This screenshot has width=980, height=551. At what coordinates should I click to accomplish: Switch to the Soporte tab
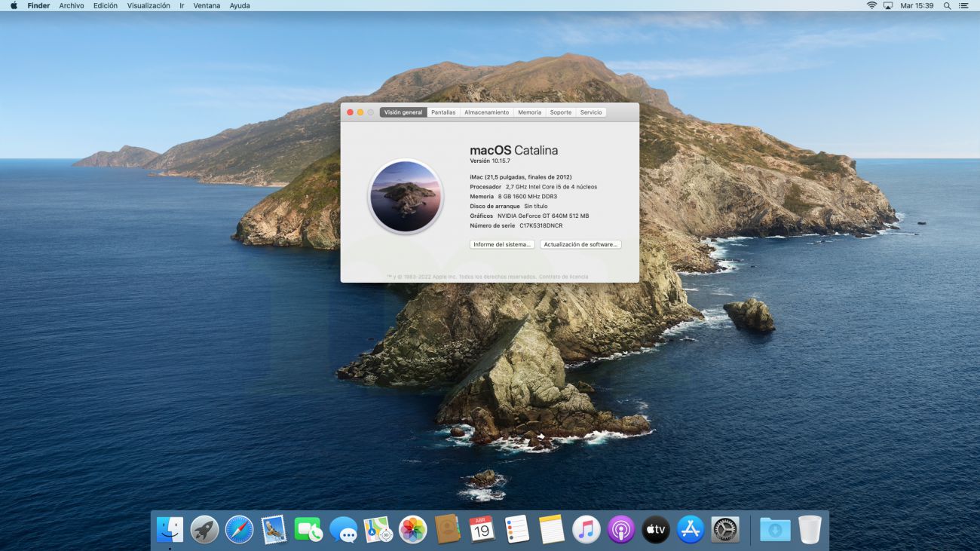561,112
